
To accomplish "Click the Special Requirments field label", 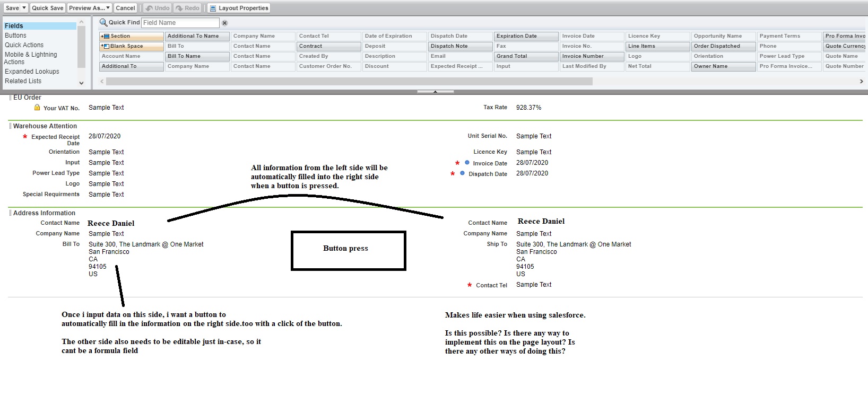I will coord(51,195).
